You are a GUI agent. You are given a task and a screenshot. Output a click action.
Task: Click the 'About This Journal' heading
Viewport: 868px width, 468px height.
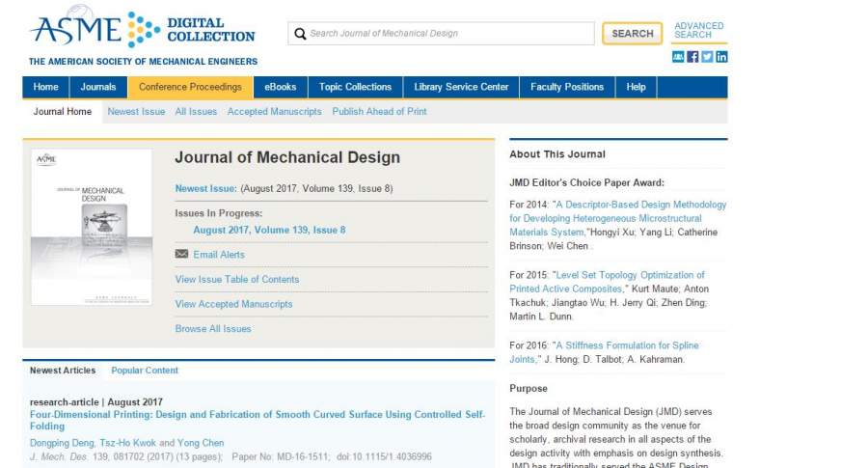557,154
